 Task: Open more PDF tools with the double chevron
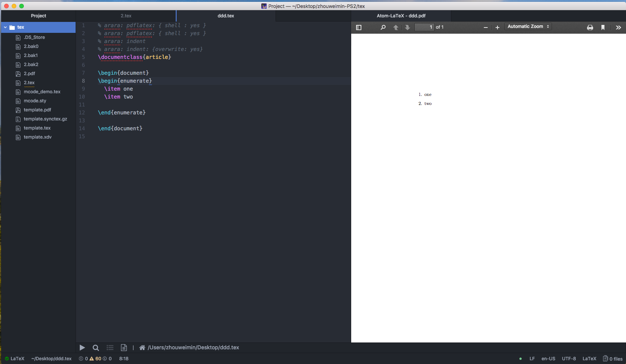(618, 27)
